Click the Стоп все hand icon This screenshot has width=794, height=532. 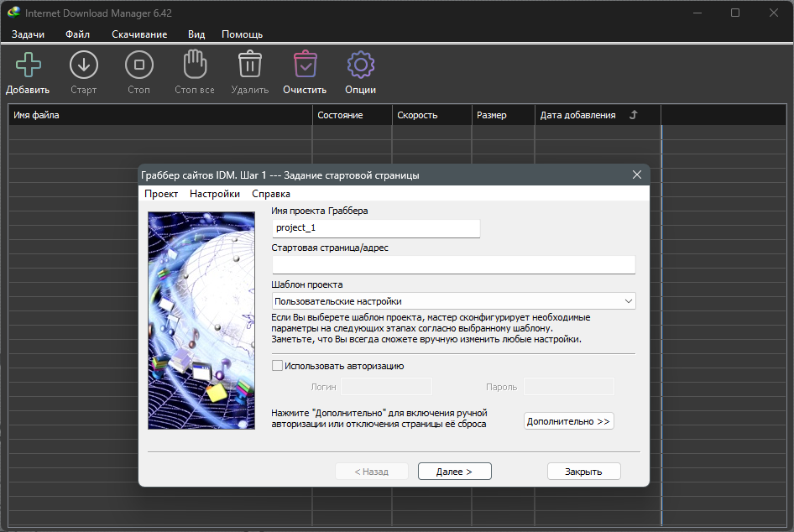pos(194,65)
